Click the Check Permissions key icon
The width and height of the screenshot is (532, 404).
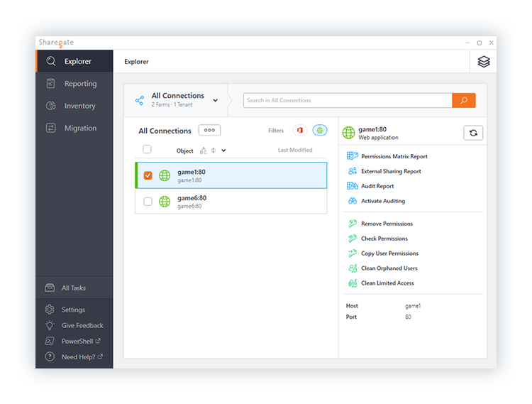coord(353,239)
